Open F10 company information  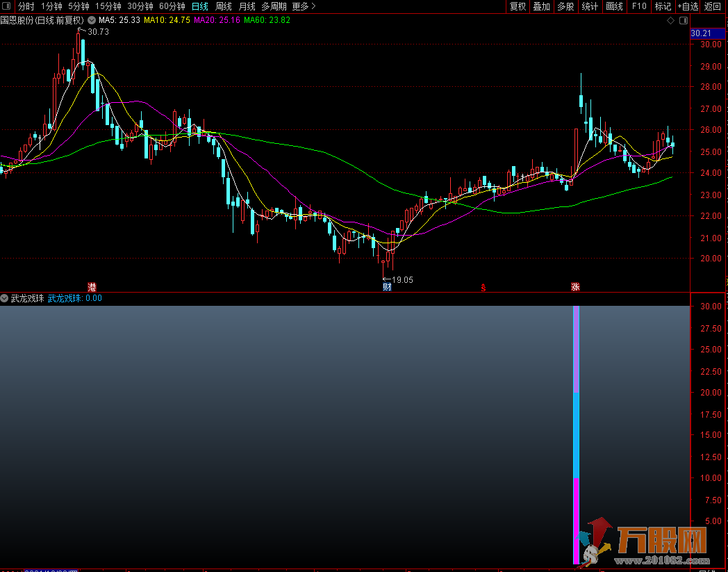point(639,6)
